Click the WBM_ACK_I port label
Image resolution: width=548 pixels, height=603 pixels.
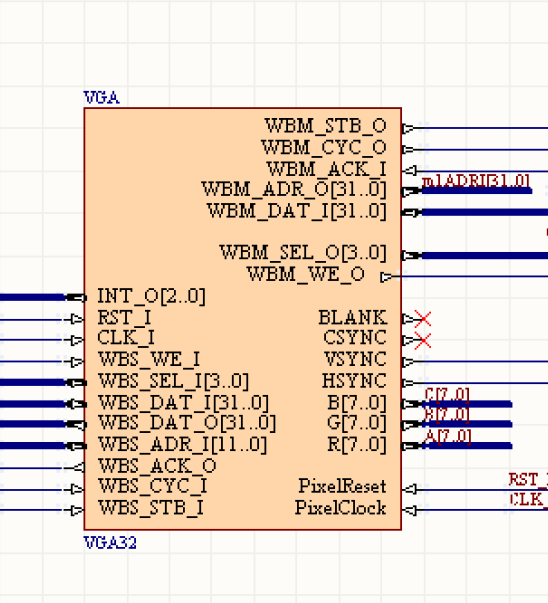(x=326, y=169)
